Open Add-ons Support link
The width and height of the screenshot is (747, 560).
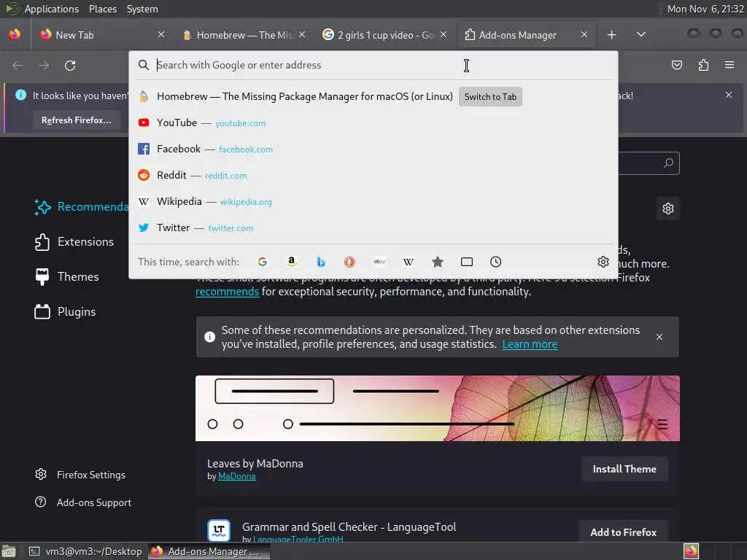pos(83,502)
